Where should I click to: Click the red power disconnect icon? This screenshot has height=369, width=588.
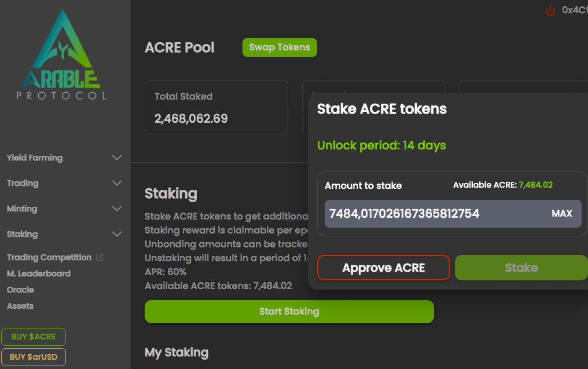(550, 10)
